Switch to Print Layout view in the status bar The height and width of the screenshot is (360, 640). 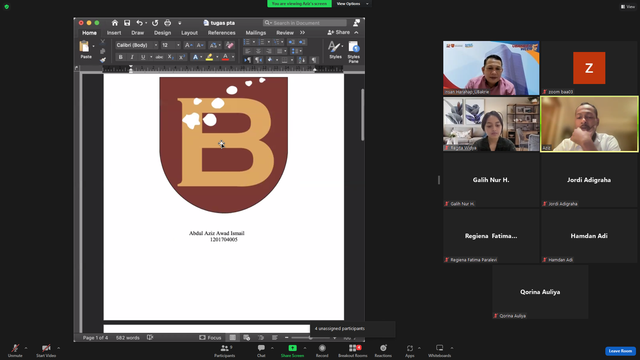tap(232, 338)
